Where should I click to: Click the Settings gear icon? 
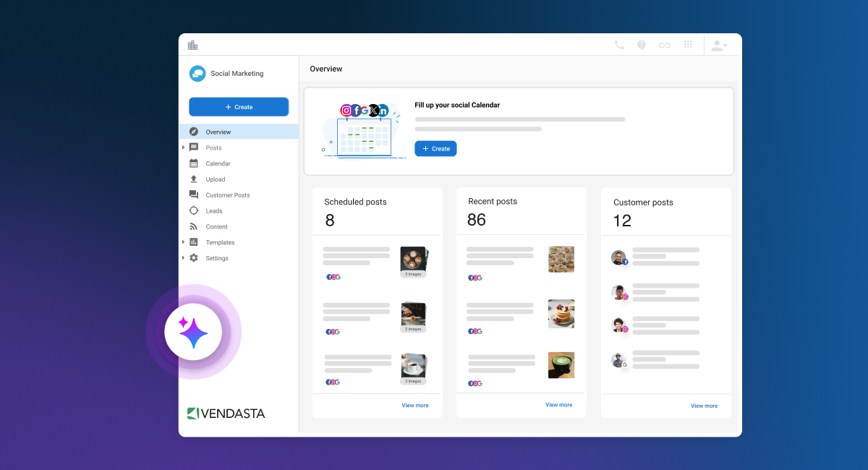coord(193,258)
